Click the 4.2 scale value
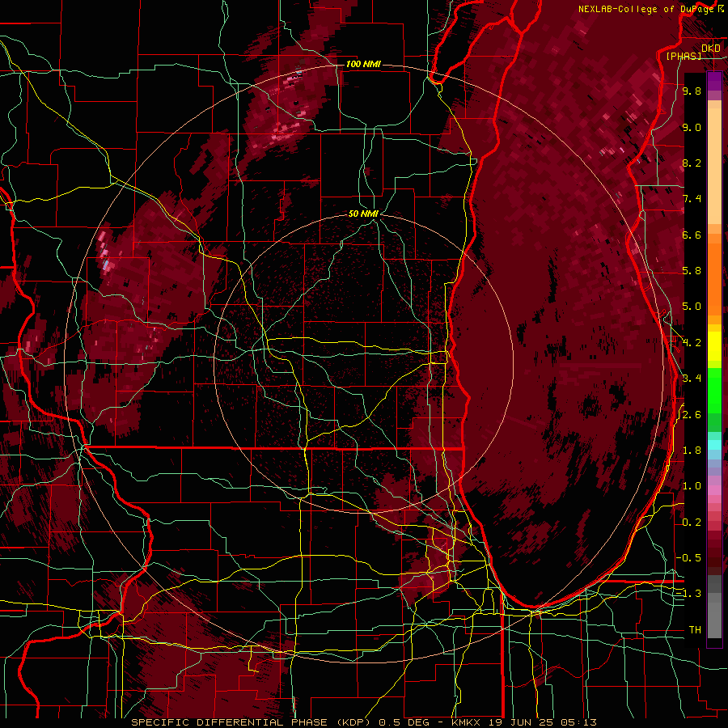728x728 pixels. point(692,343)
